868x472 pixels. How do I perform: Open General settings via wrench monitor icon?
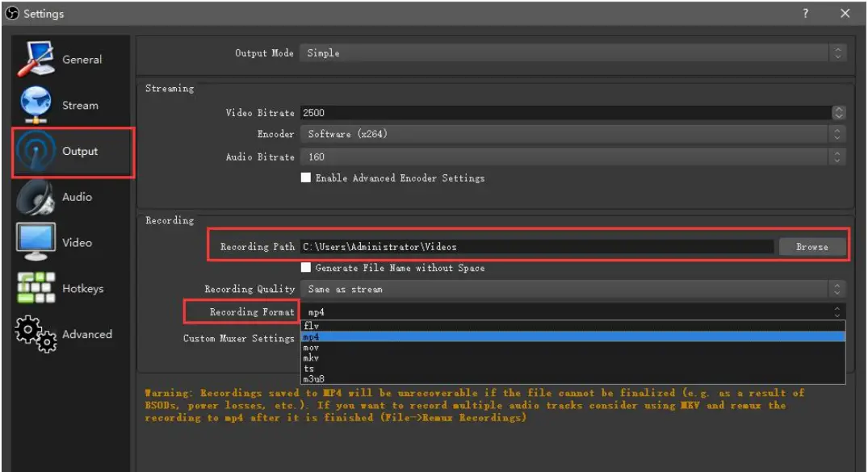36,58
